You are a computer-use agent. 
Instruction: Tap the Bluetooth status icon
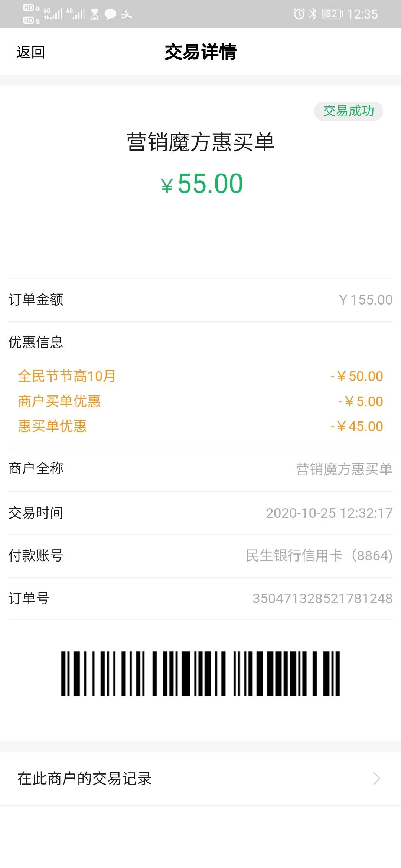pyautogui.click(x=313, y=14)
